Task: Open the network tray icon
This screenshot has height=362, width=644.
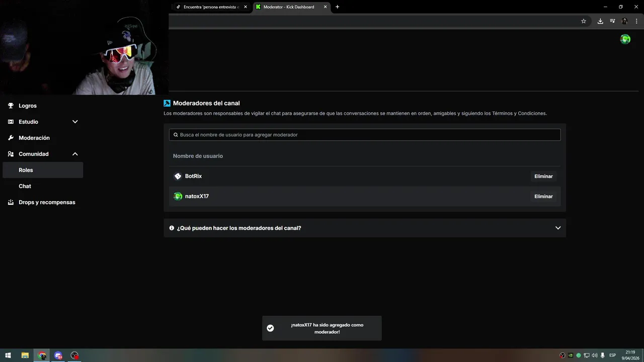Action: [587, 355]
